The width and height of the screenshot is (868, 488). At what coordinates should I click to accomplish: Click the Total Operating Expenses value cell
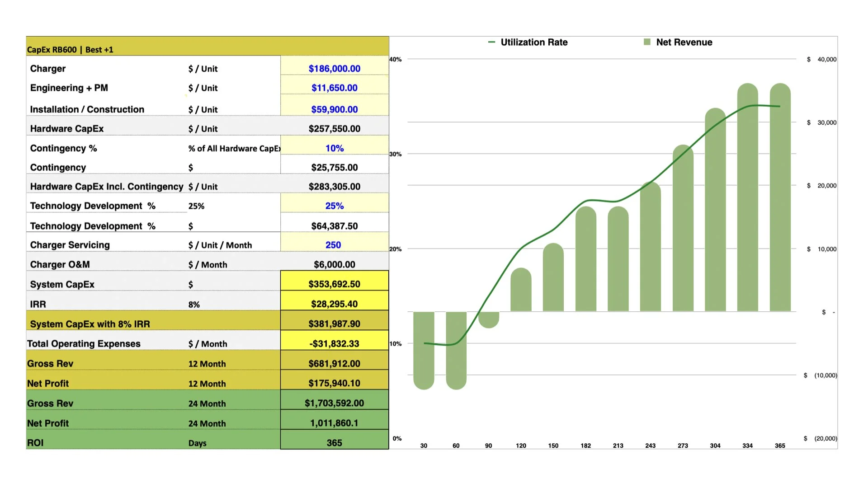click(334, 343)
